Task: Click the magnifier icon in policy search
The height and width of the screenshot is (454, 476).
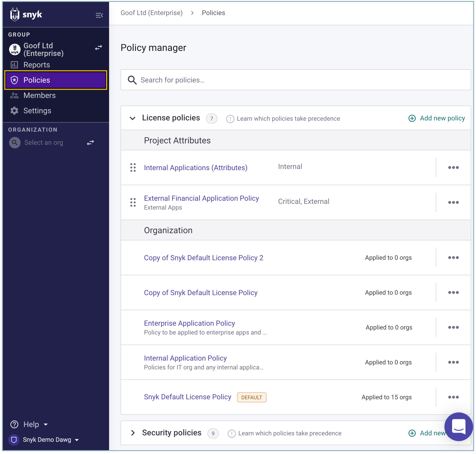Action: coord(132,80)
